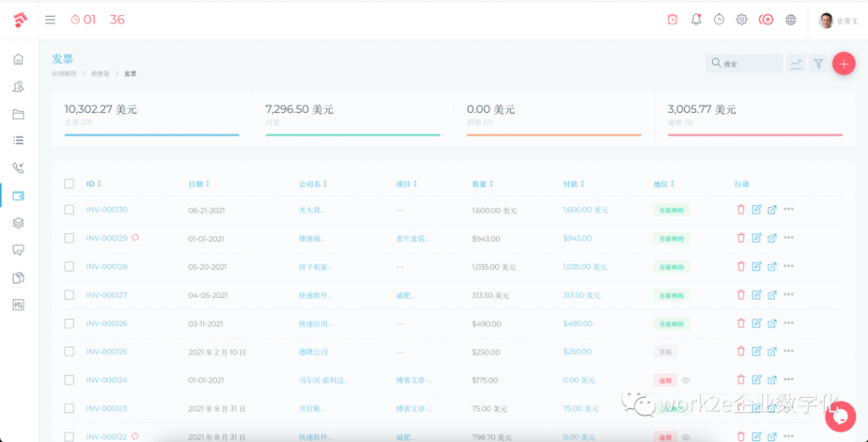Open the settings gear icon
Viewport: 868px width, 442px height.
tap(741, 20)
